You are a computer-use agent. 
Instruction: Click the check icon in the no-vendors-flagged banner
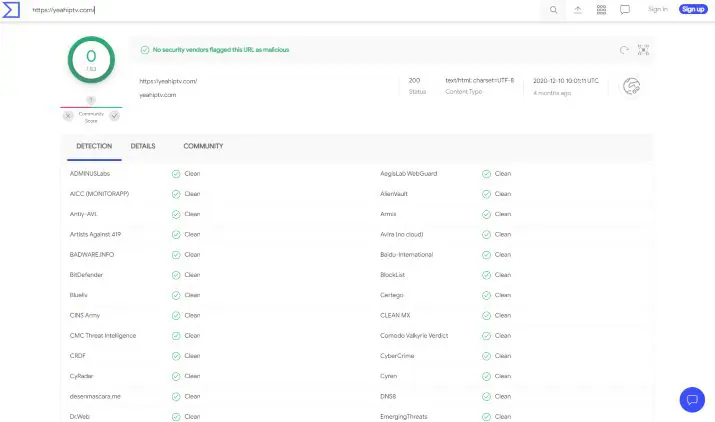(x=145, y=50)
